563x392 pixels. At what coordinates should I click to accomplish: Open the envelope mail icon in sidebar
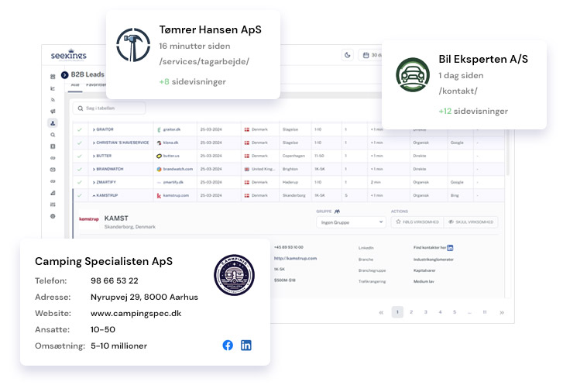tap(53, 170)
